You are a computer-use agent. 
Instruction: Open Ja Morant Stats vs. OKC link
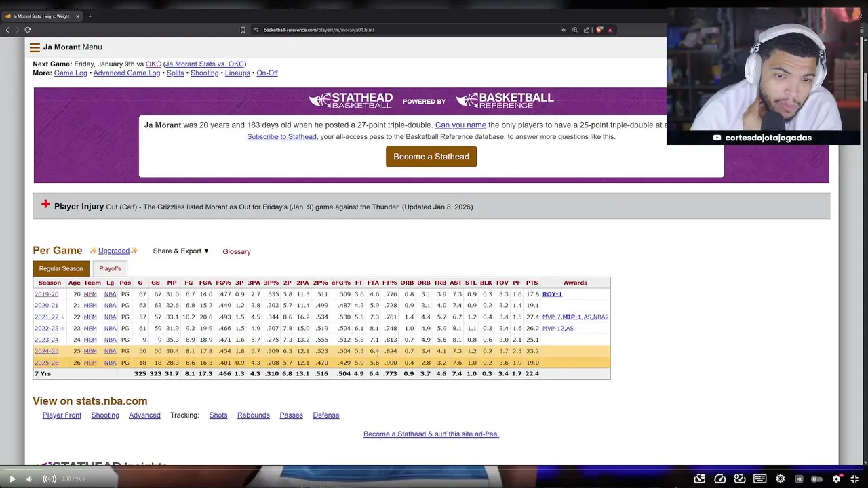coord(204,64)
